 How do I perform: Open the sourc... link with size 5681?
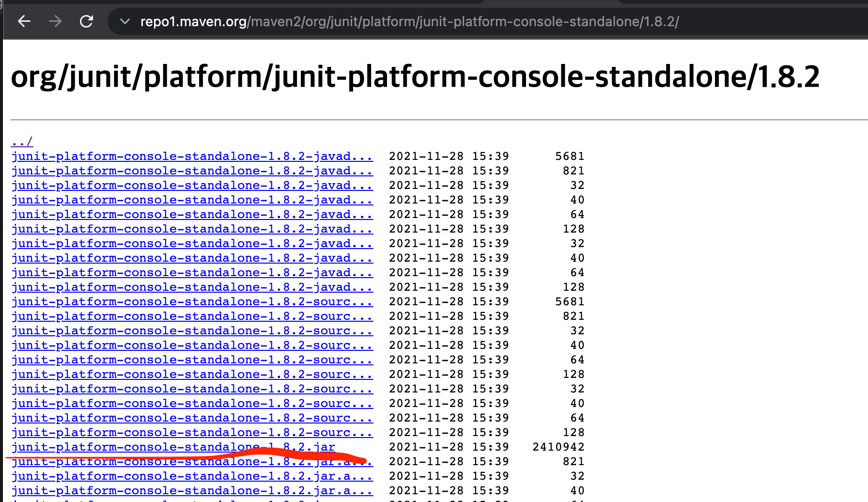192,301
